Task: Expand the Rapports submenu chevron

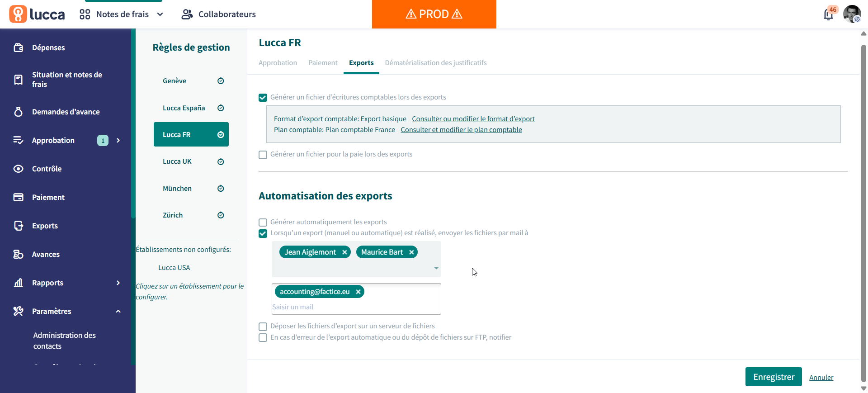Action: [x=118, y=283]
